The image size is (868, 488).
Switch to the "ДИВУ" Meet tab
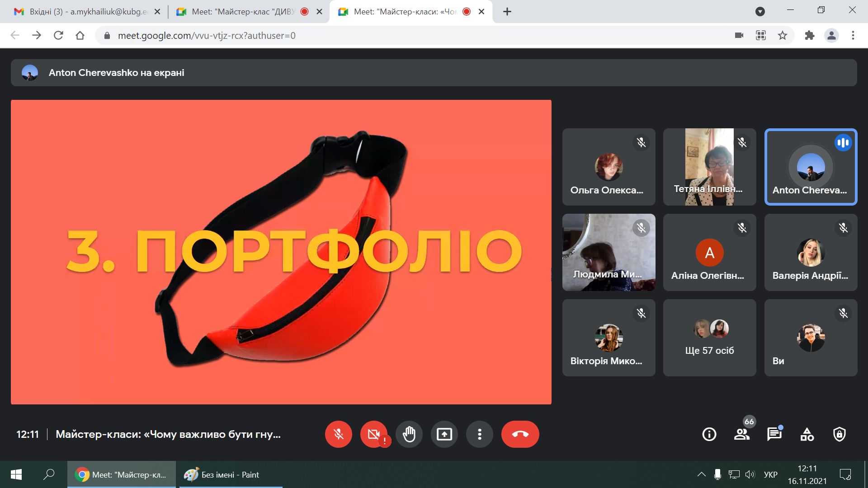243,12
